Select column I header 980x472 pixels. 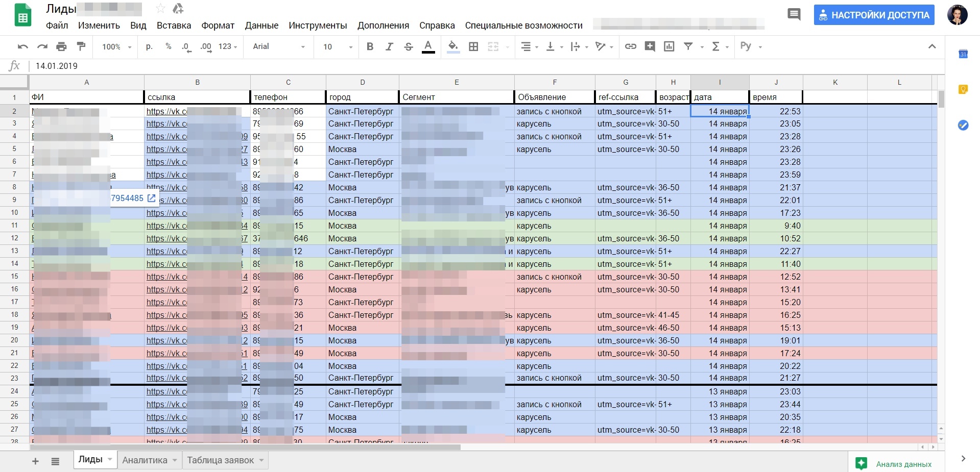(720, 82)
